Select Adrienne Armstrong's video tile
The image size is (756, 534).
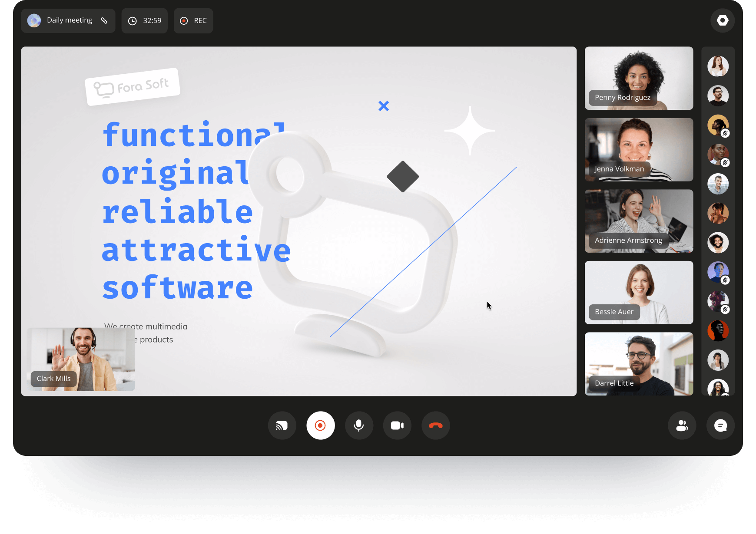pos(639,221)
